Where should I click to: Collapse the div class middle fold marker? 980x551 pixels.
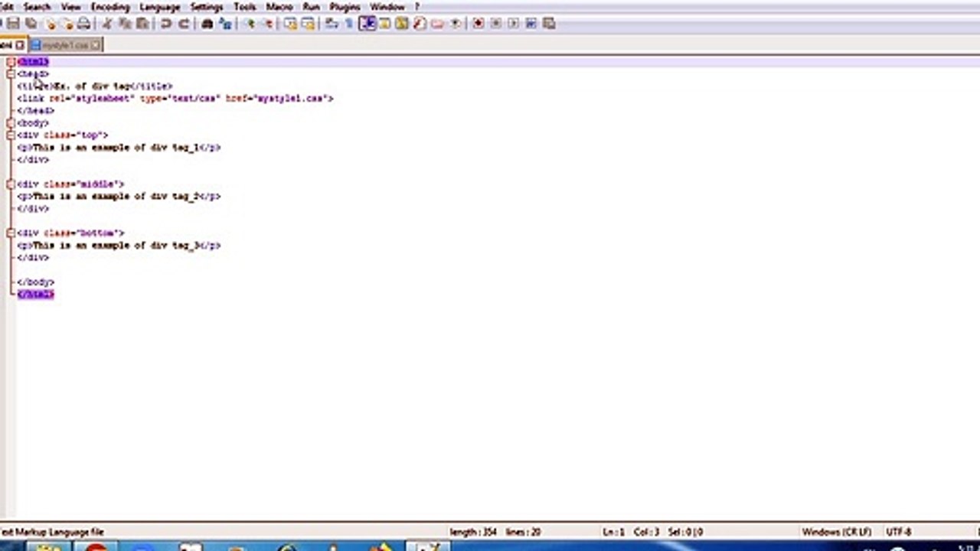tap(11, 184)
